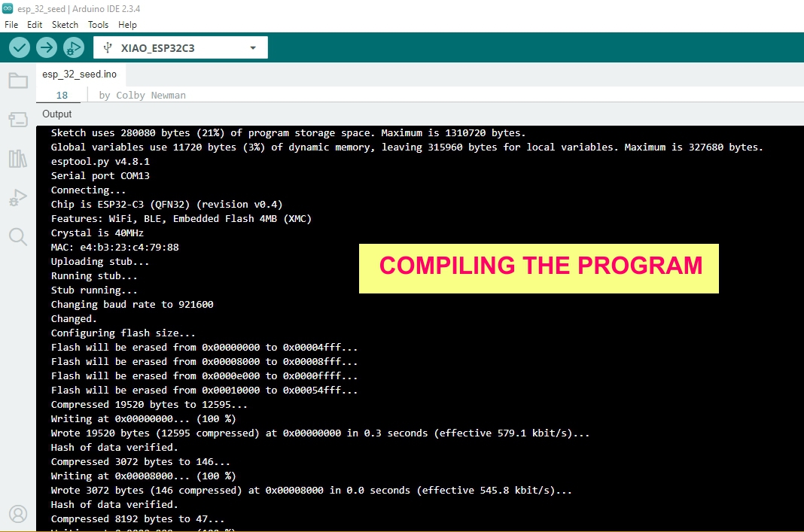Click the 'Stub running...' output line
The height and width of the screenshot is (532, 804).
[x=94, y=290]
